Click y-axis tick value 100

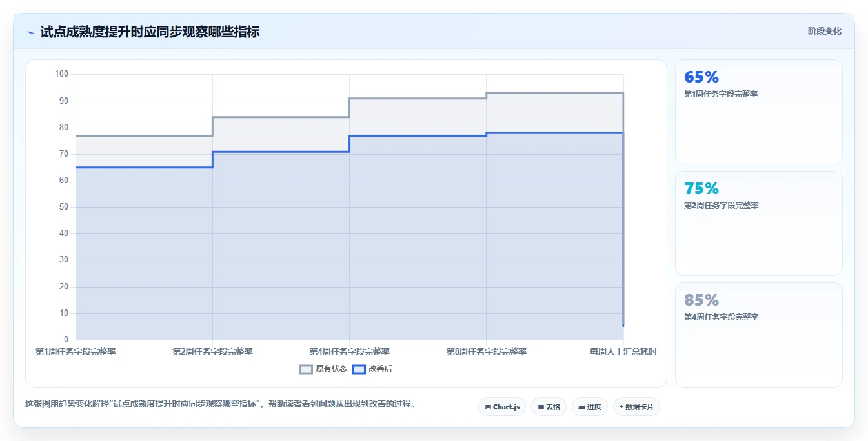[61, 74]
